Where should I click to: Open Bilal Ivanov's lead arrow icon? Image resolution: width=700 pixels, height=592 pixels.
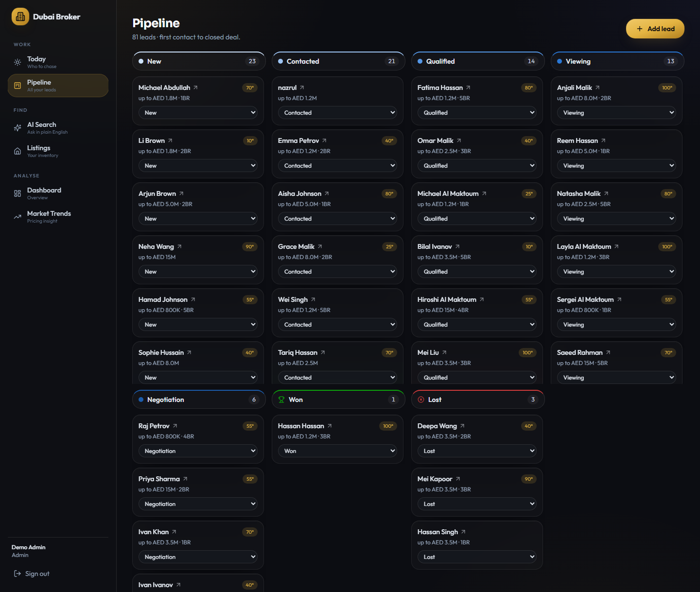pyautogui.click(x=457, y=246)
